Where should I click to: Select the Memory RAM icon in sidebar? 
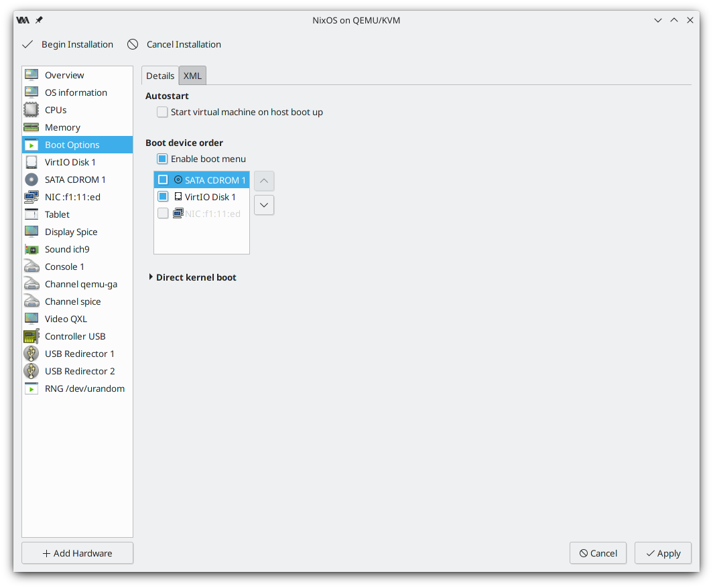click(31, 127)
